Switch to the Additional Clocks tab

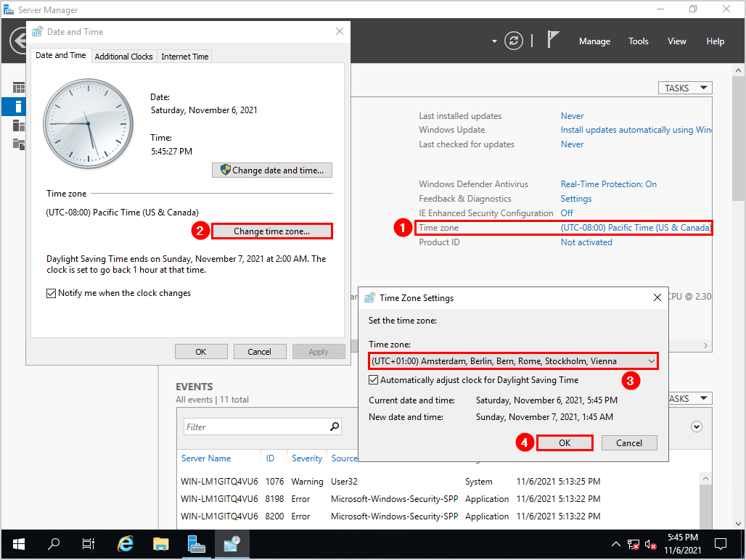(x=123, y=56)
